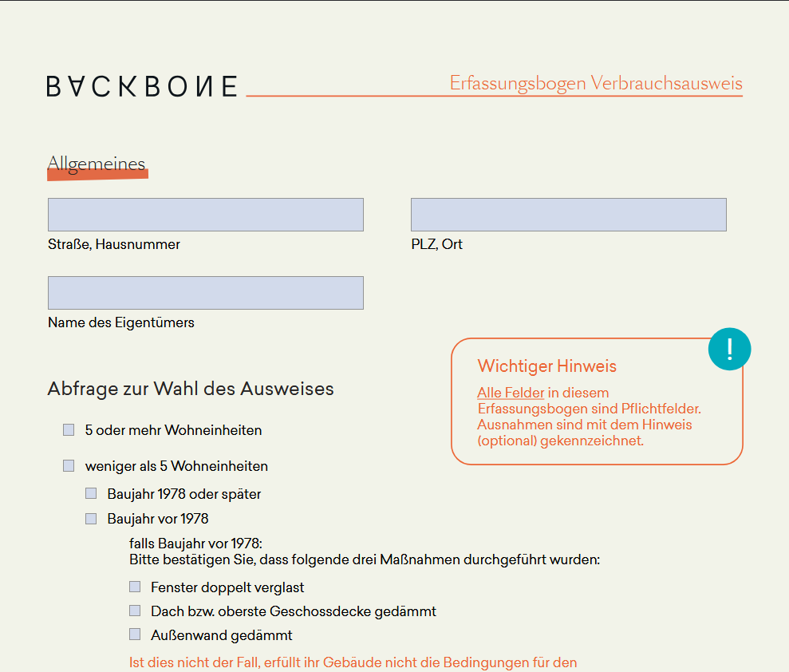Check the 'Außenwand gedämmt' box
The width and height of the screenshot is (789, 672).
[x=134, y=634]
